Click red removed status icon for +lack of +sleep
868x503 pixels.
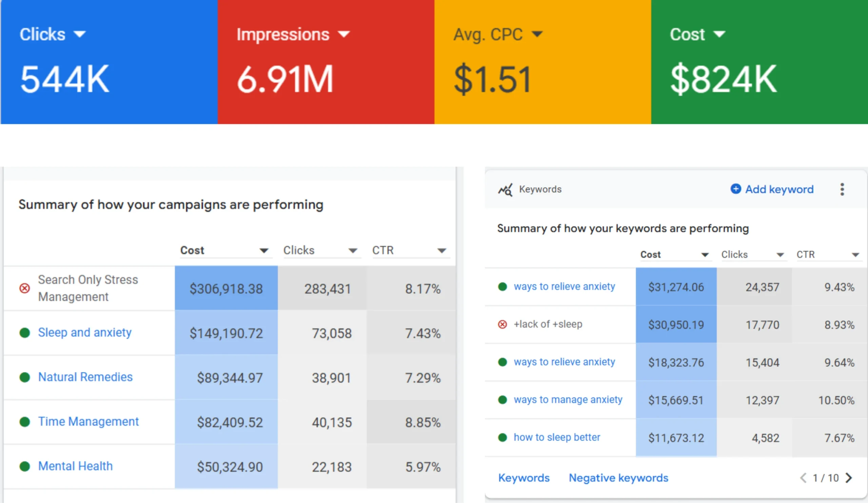tap(502, 324)
